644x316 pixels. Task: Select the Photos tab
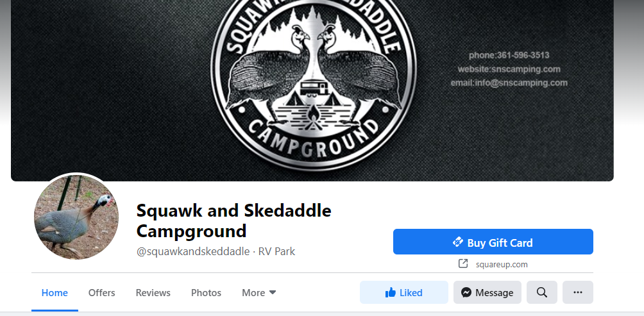click(206, 293)
